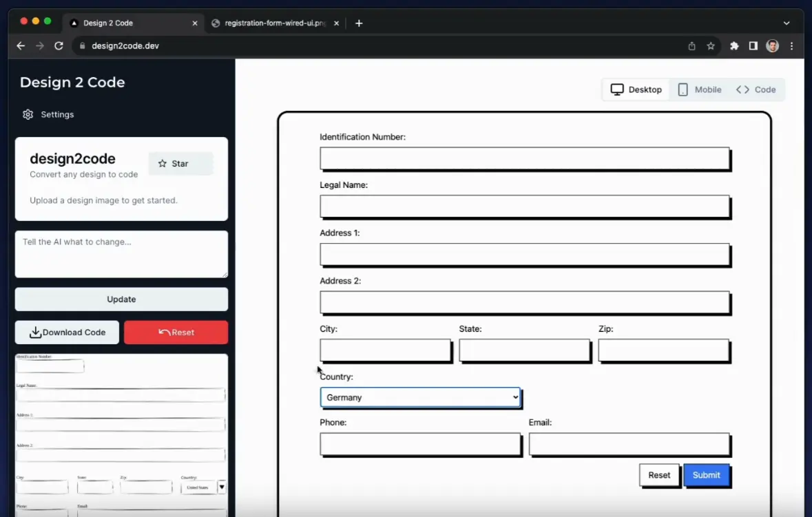Open the Settings gear icon
The width and height of the screenshot is (812, 517).
pyautogui.click(x=28, y=114)
